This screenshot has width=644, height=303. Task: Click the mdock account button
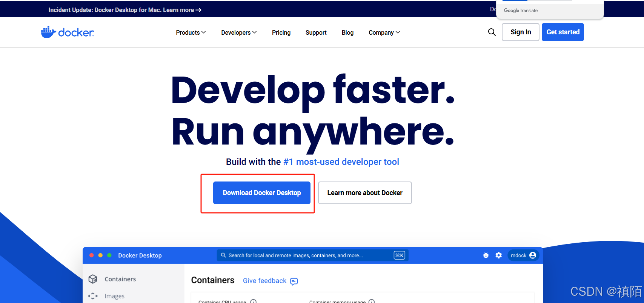[x=523, y=255]
